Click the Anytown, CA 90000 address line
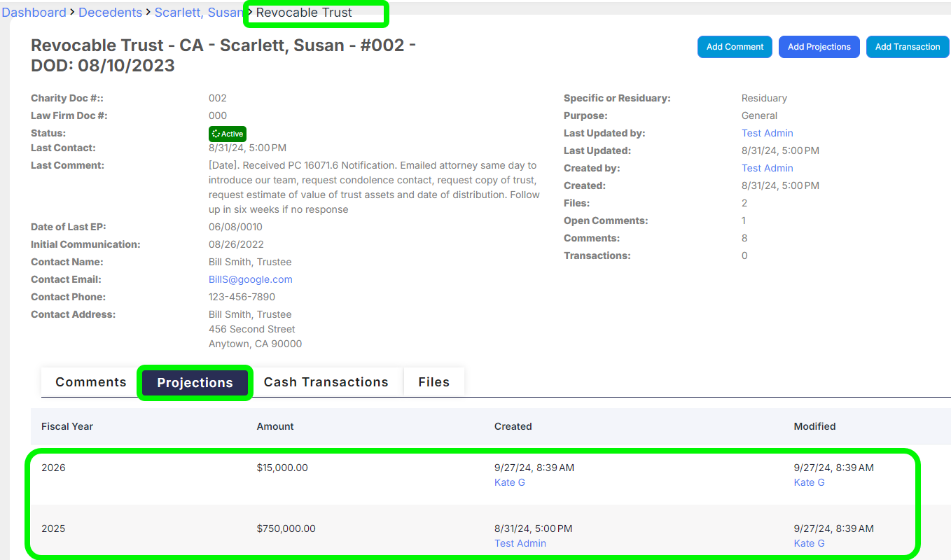Screen dimensions: 951x560 coord(255,344)
